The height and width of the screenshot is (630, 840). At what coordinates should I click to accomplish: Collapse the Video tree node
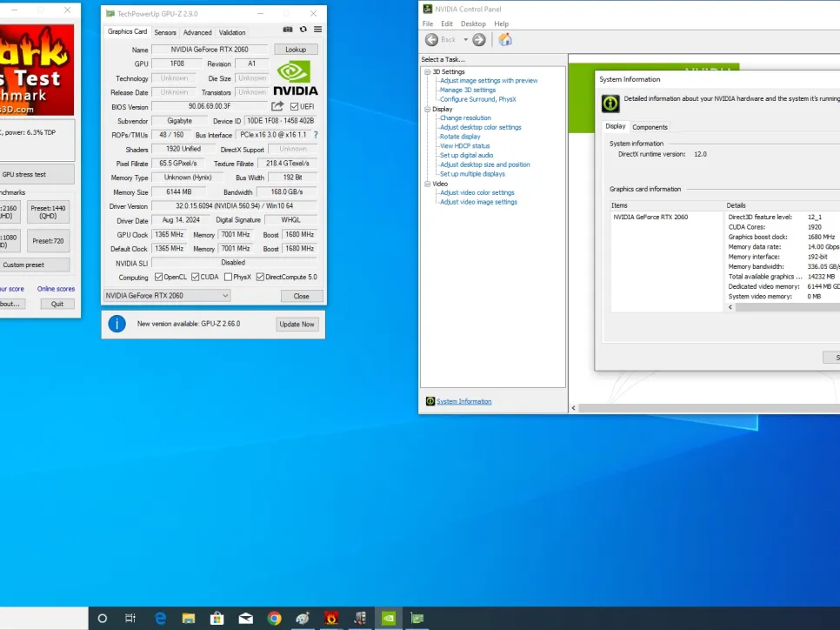pos(428,184)
